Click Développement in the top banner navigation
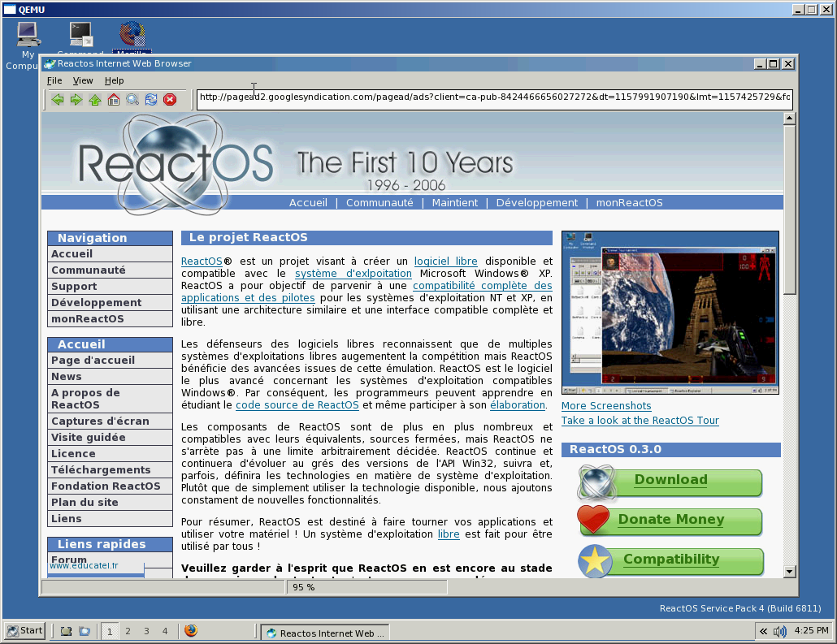Image resolution: width=837 pixels, height=644 pixels. click(x=537, y=203)
